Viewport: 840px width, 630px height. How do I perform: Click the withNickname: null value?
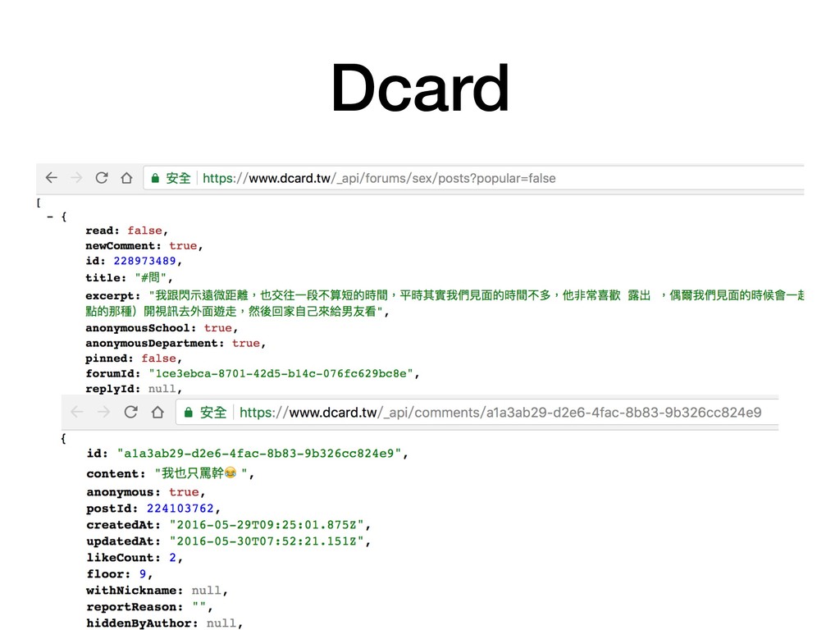[206, 591]
